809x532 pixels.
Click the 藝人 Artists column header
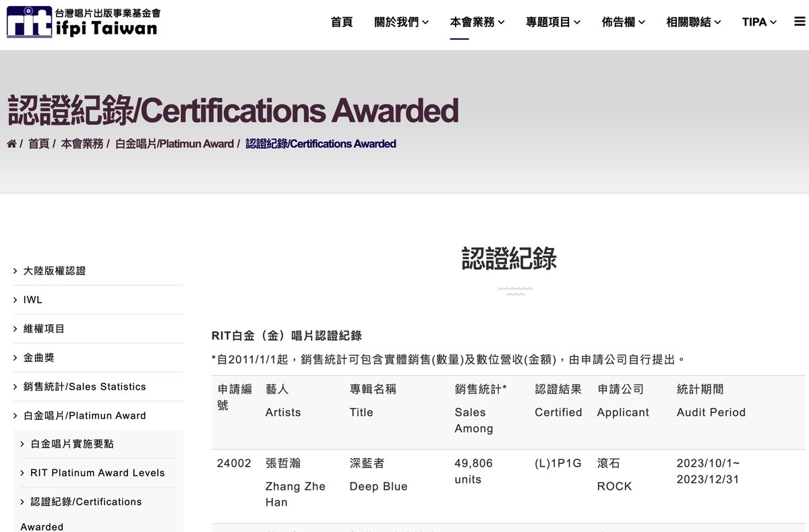(283, 401)
